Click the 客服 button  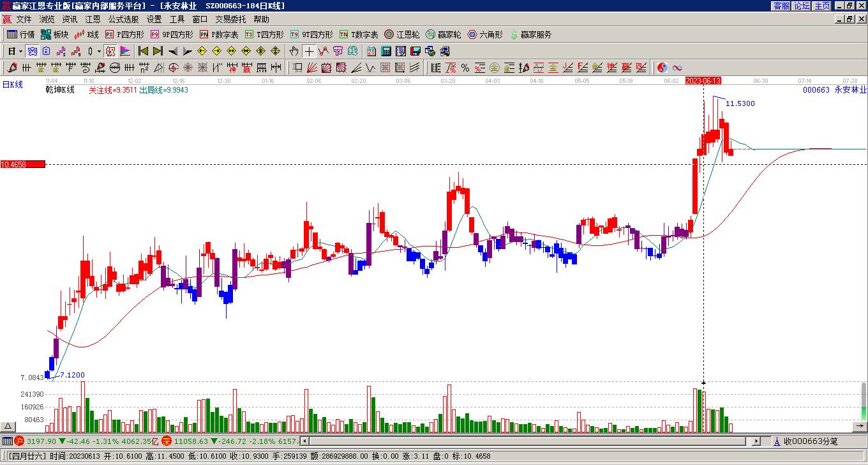click(782, 6)
